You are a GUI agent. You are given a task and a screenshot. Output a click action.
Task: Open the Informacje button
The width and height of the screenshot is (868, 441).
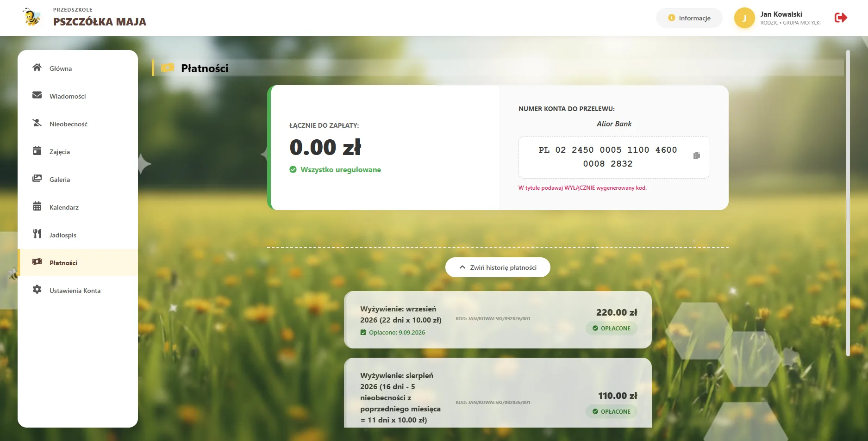[689, 18]
